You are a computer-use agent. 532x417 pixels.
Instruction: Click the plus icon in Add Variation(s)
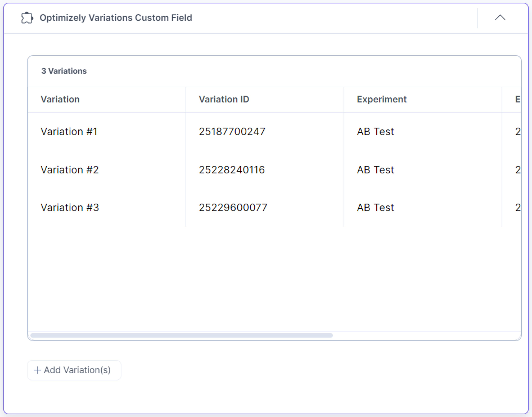37,370
